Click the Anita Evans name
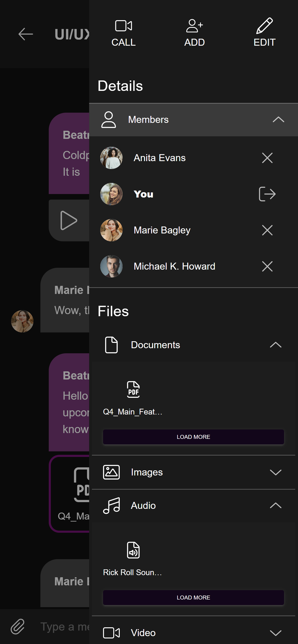 coord(160,158)
